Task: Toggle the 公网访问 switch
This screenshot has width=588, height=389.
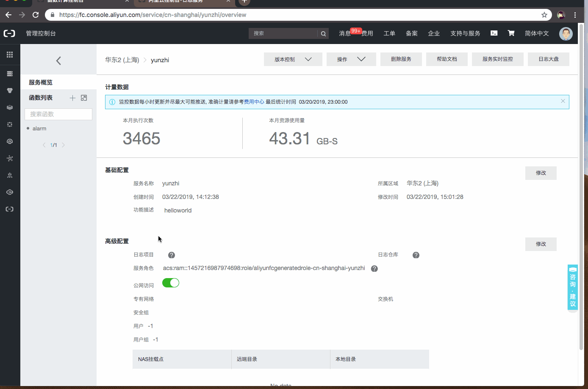Action: [x=171, y=283]
